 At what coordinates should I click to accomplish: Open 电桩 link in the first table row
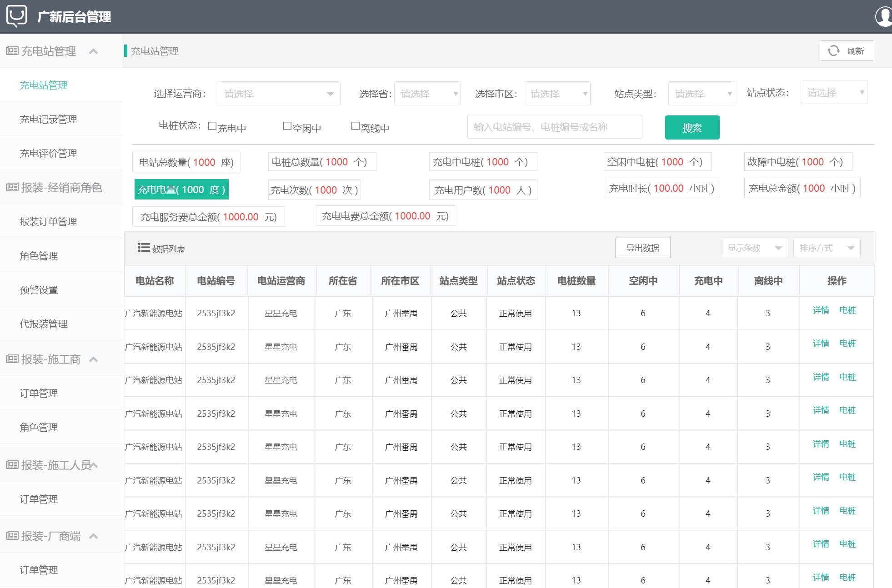(847, 310)
